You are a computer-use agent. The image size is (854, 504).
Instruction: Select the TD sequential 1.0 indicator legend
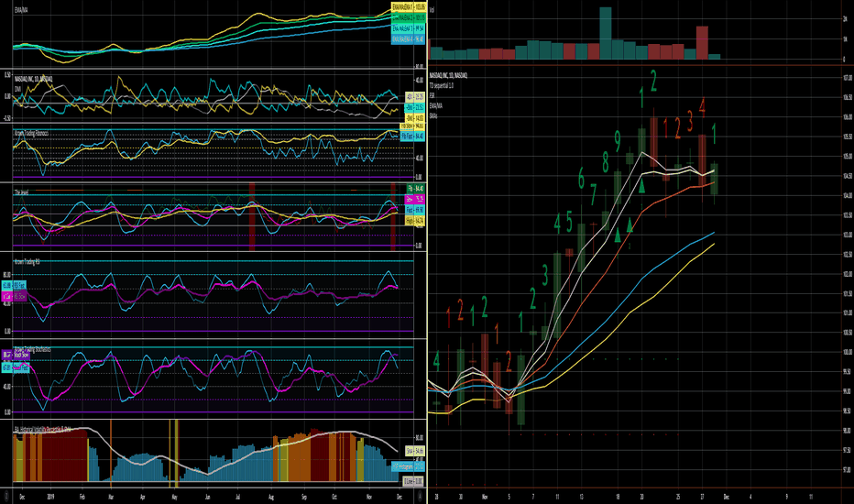(442, 85)
